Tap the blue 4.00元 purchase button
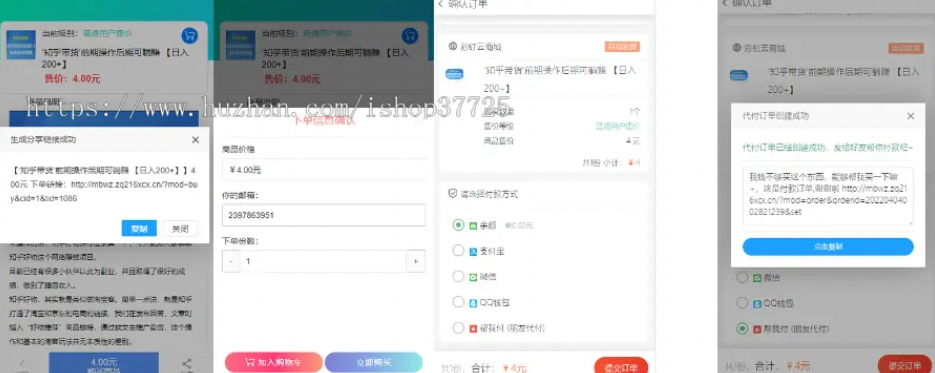Viewport: 935px width, 373px height. [x=104, y=363]
